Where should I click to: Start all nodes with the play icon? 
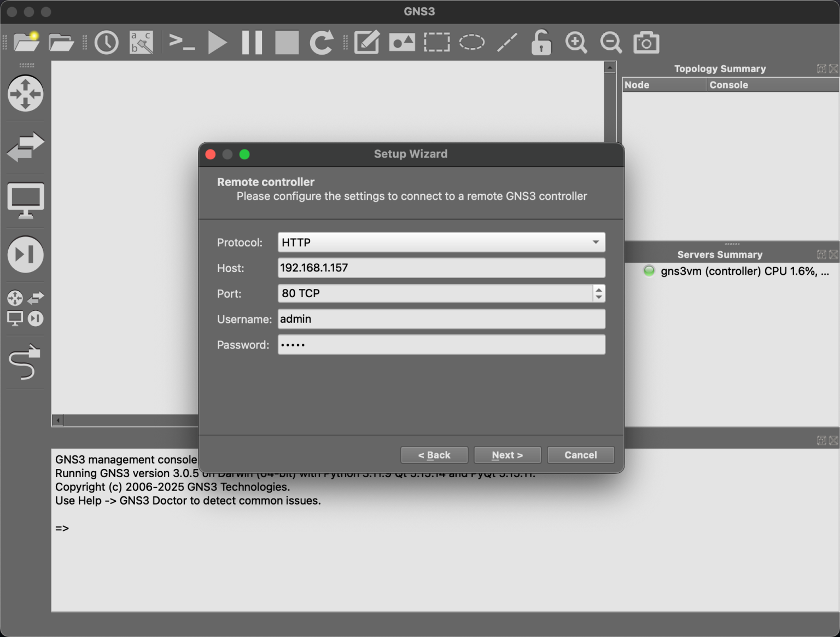217,42
